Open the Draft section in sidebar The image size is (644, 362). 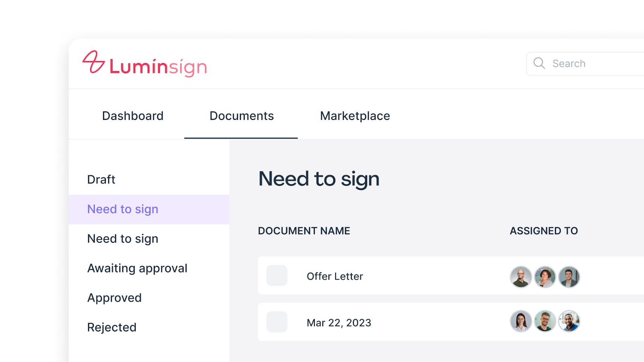(101, 179)
